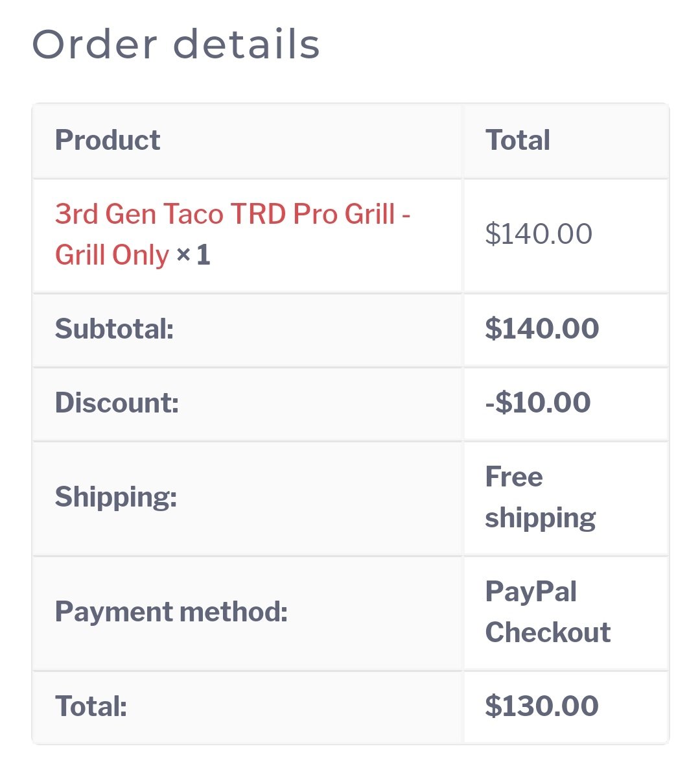The width and height of the screenshot is (700, 766).
Task: Select the Total column header
Action: pyautogui.click(x=517, y=140)
